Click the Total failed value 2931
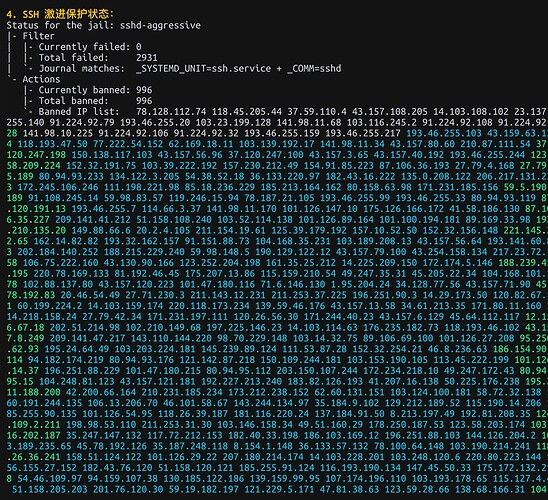This screenshot has width=548, height=500. tap(147, 58)
